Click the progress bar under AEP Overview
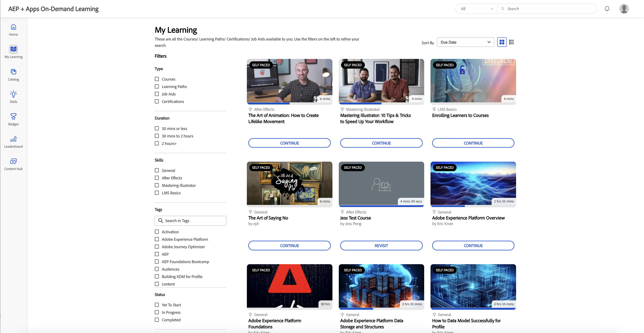 coord(473,206)
